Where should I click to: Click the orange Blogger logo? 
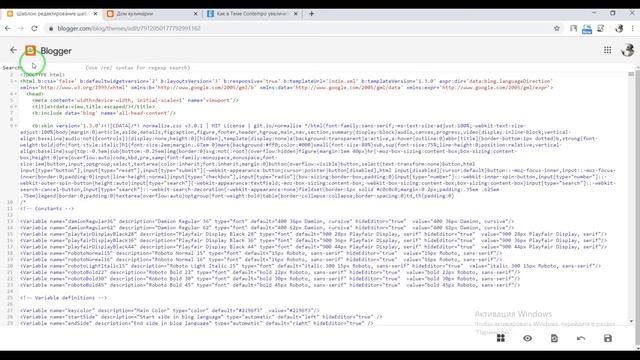[31, 50]
